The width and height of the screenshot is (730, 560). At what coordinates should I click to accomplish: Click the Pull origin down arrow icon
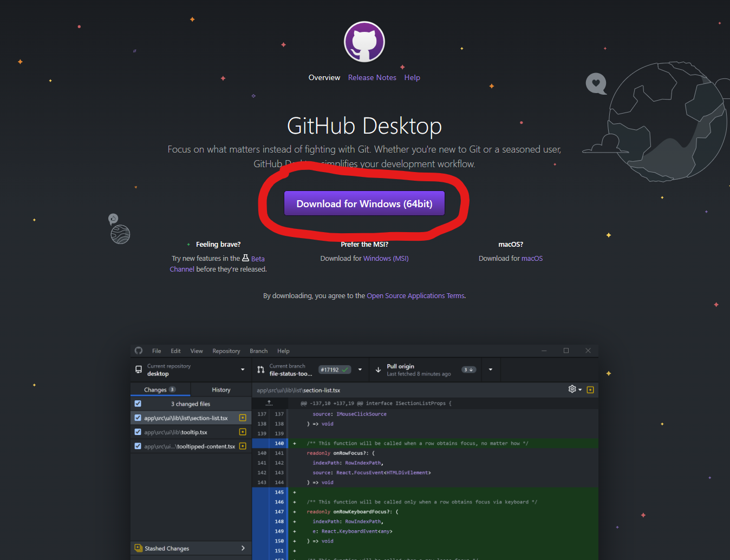tap(378, 370)
